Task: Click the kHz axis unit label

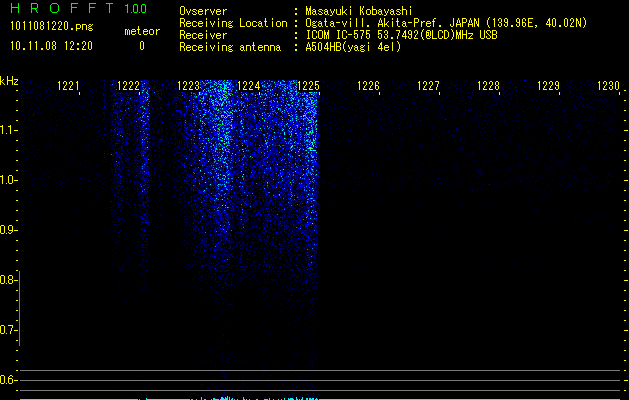Action: coord(9,81)
